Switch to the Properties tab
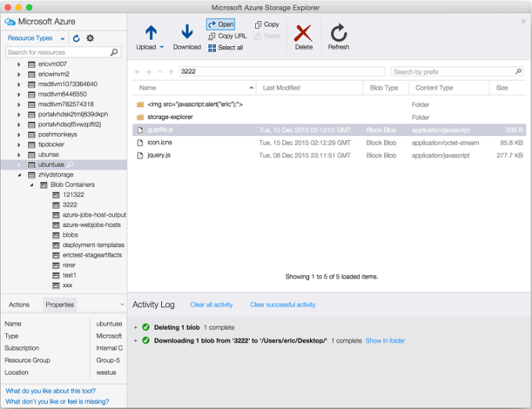Screen dimensions: 532x409 tap(59, 304)
